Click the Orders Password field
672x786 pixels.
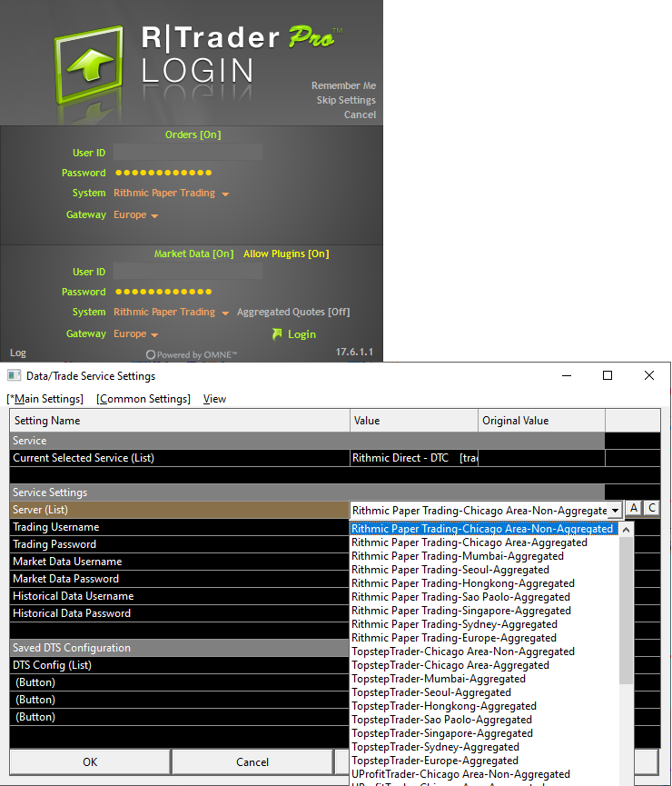tap(163, 173)
